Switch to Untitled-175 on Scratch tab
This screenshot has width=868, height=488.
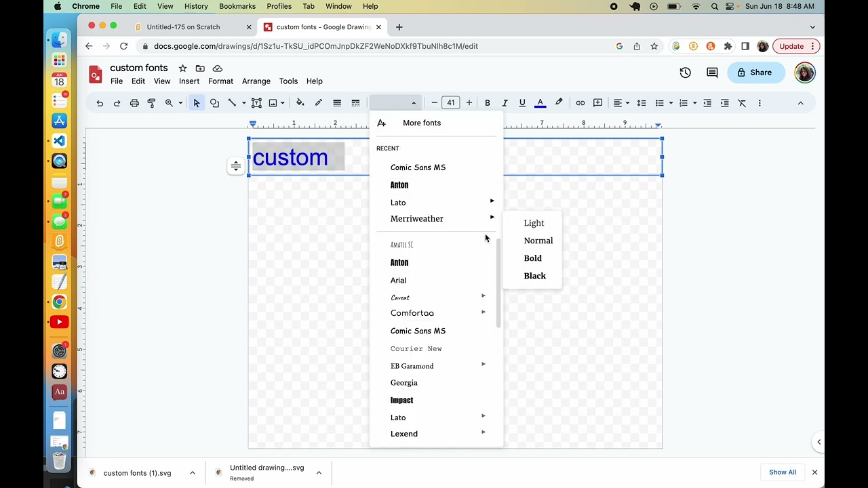pos(183,27)
